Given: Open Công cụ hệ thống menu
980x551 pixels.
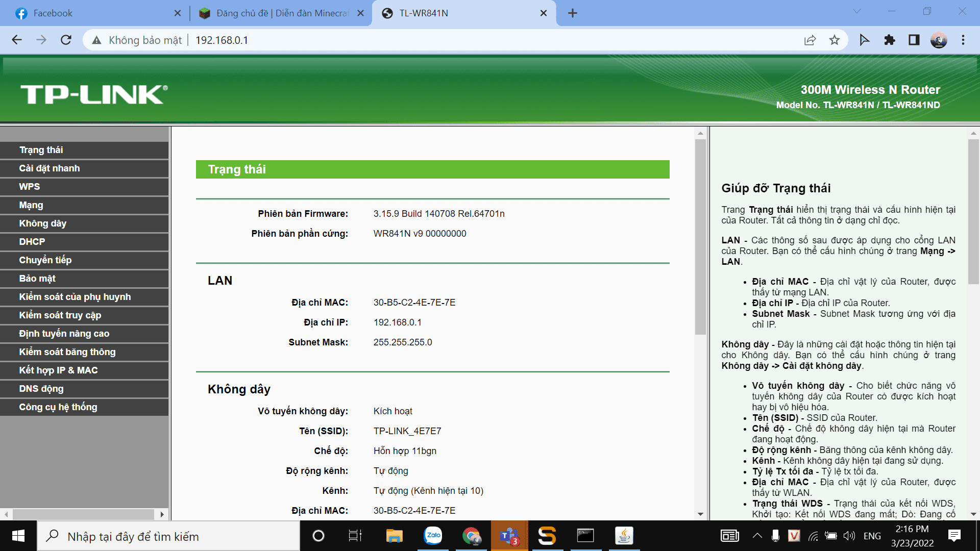Looking at the screenshot, I should (x=84, y=407).
